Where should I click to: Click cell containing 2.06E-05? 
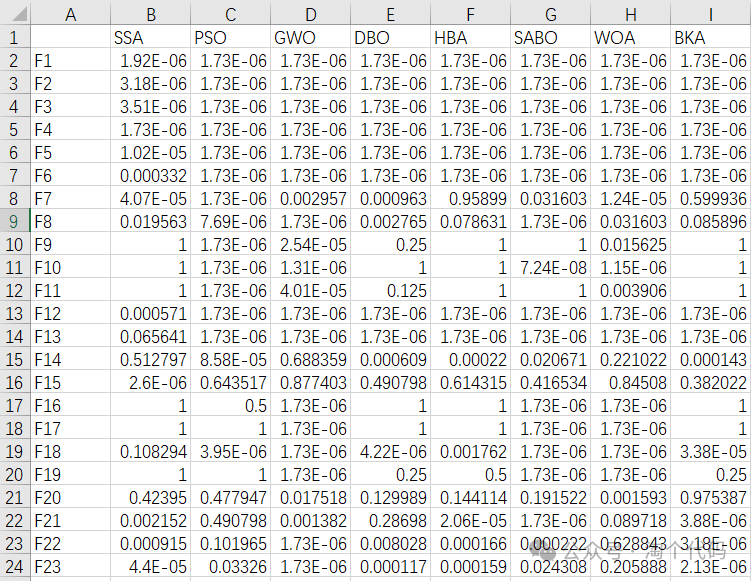coord(470,520)
